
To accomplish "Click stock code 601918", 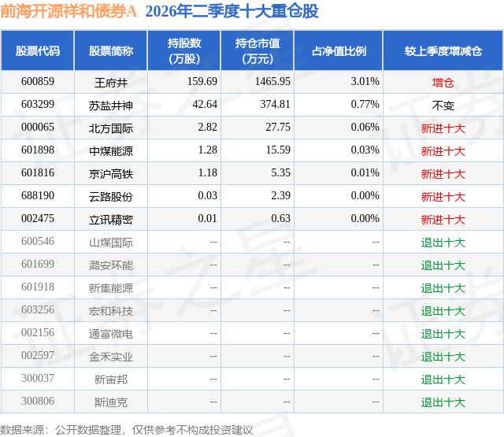I will (38, 287).
